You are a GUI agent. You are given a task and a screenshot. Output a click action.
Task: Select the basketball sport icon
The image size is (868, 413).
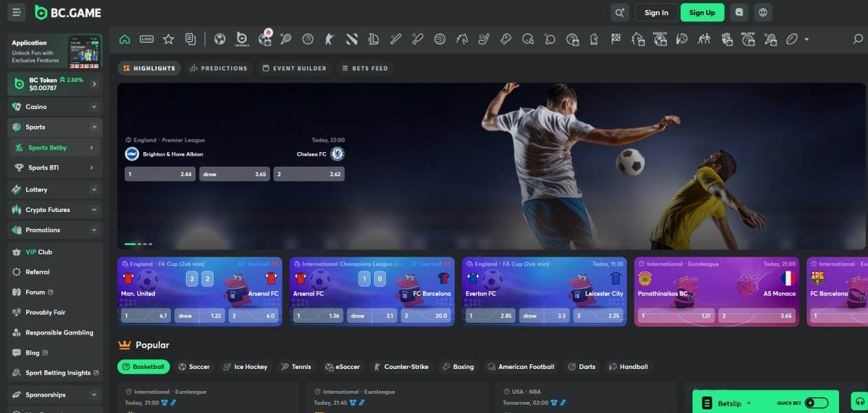(308, 39)
